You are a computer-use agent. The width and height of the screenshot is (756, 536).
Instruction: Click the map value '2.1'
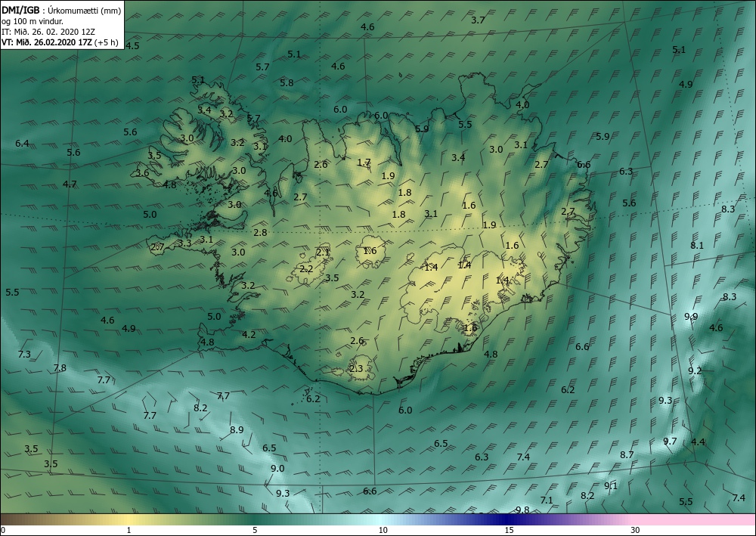pyautogui.click(x=323, y=252)
